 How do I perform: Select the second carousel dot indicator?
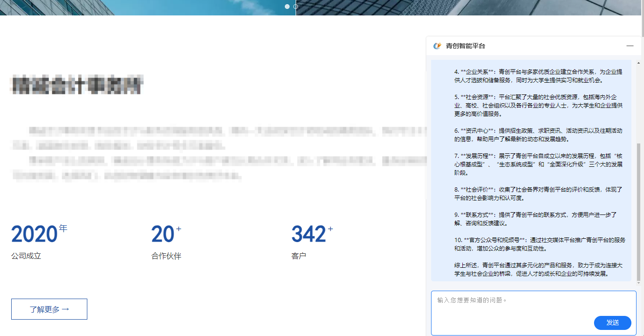(x=296, y=7)
